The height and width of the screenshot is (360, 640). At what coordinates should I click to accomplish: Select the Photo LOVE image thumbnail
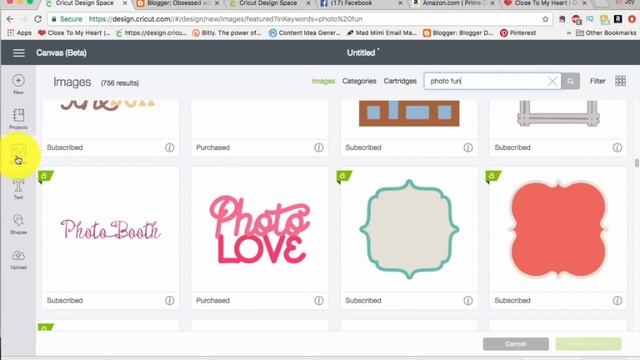(260, 229)
